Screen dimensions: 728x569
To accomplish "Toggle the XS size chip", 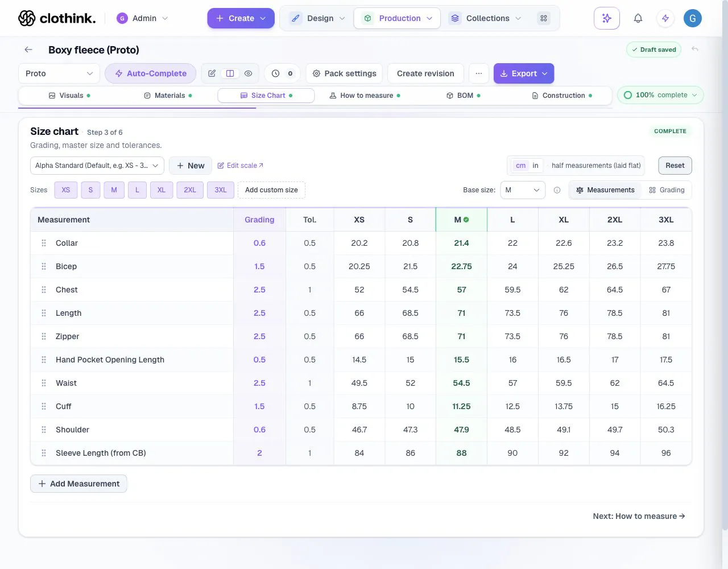I will (66, 190).
